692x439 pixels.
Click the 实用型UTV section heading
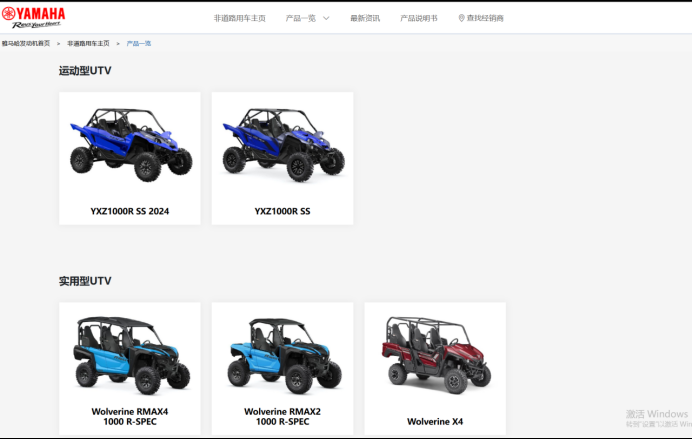(x=85, y=281)
